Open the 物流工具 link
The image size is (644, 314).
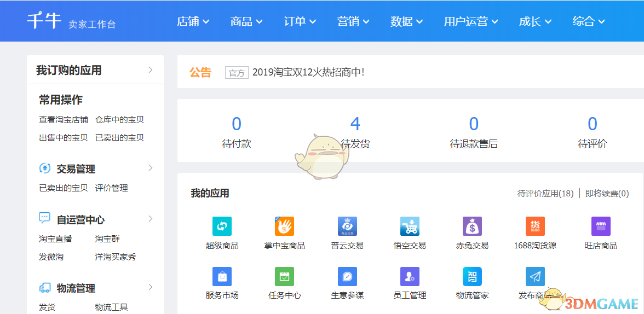click(x=111, y=307)
